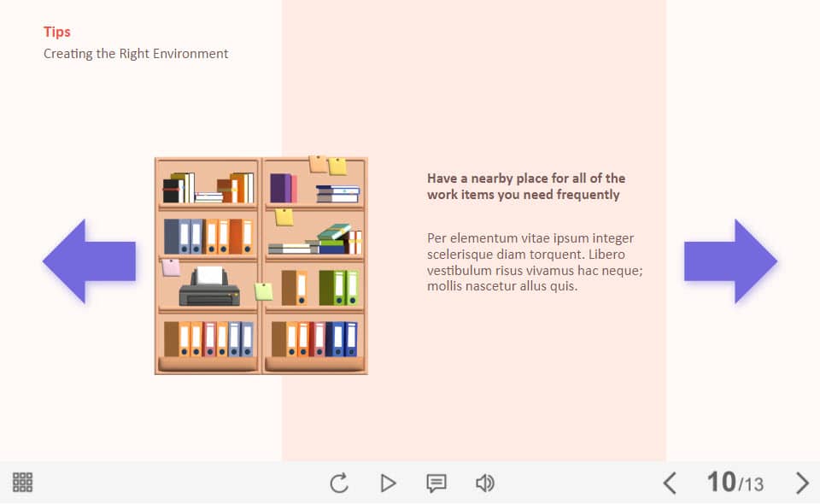Click the 10/13 slide counter
The height and width of the screenshot is (504, 820).
(735, 483)
